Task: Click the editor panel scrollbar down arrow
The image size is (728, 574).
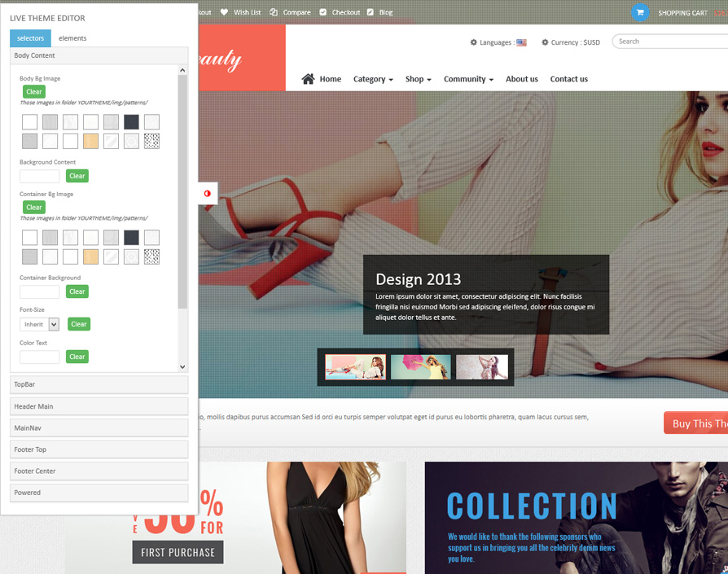Action: pos(182,366)
